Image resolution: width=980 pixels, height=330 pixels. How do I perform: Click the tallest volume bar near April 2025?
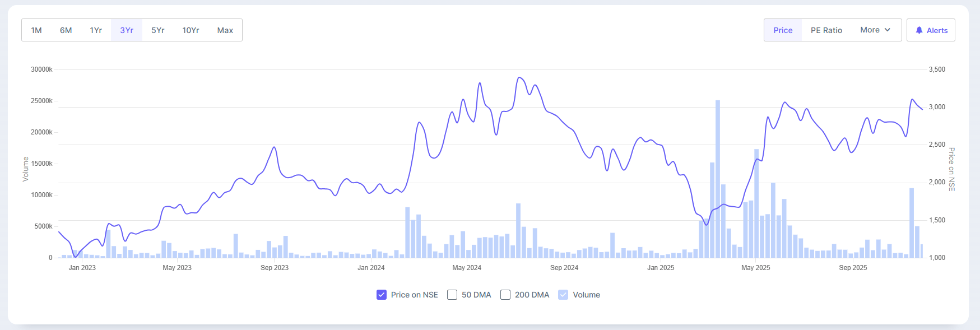718,179
